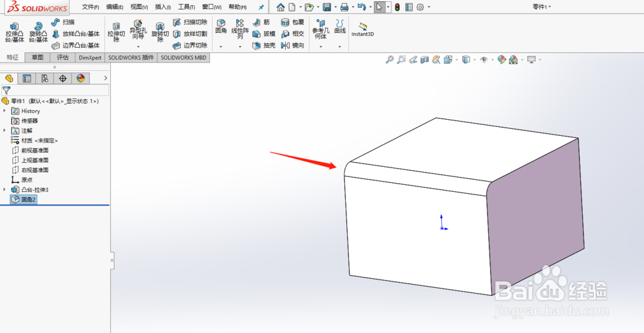Click the Save icon
Image resolution: width=644 pixels, height=333 pixels.
[327, 7]
